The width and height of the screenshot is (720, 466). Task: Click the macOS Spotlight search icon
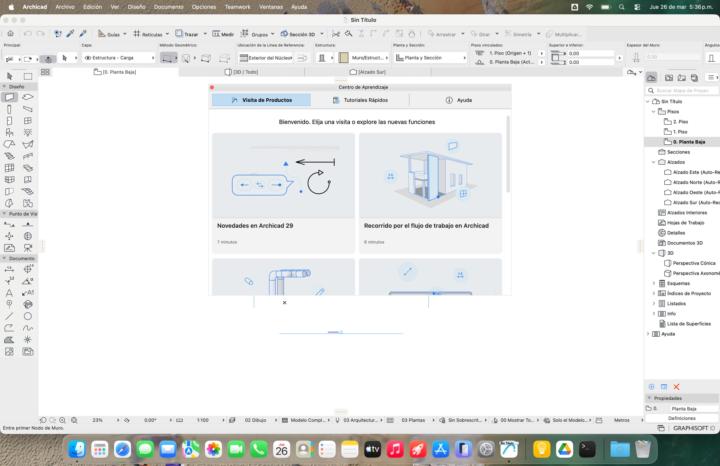click(x=621, y=7)
